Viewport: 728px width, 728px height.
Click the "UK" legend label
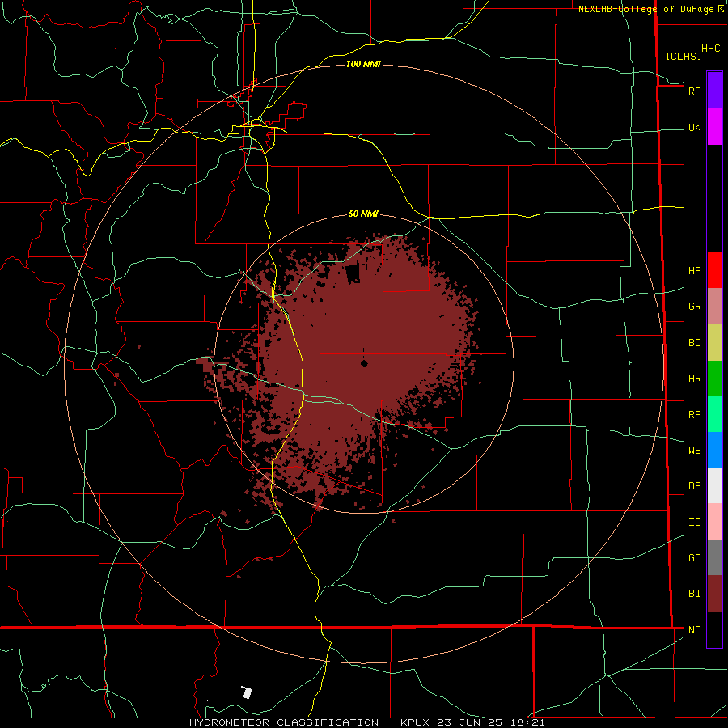694,127
